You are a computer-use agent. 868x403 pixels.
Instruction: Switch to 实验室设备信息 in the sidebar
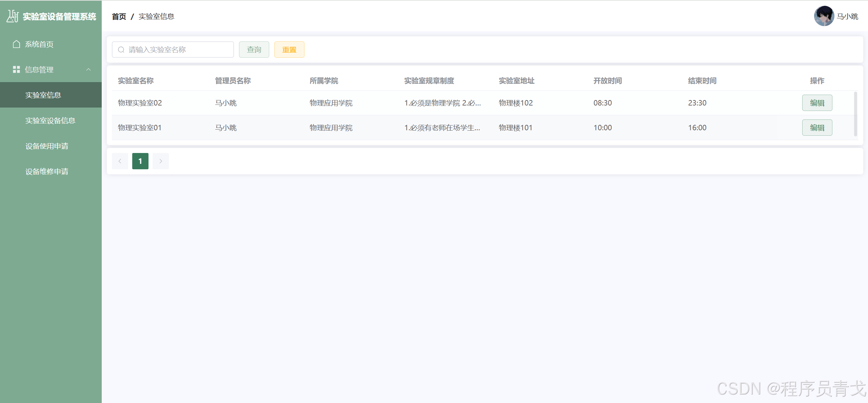coord(50,120)
